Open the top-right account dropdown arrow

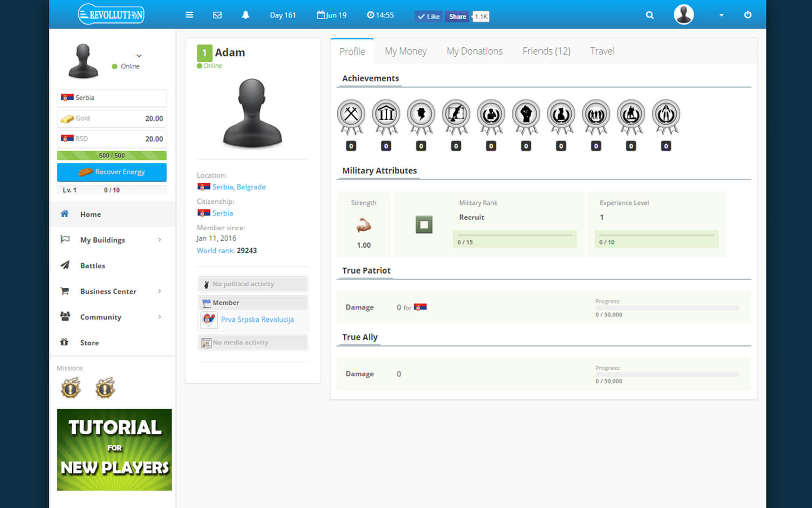721,15
